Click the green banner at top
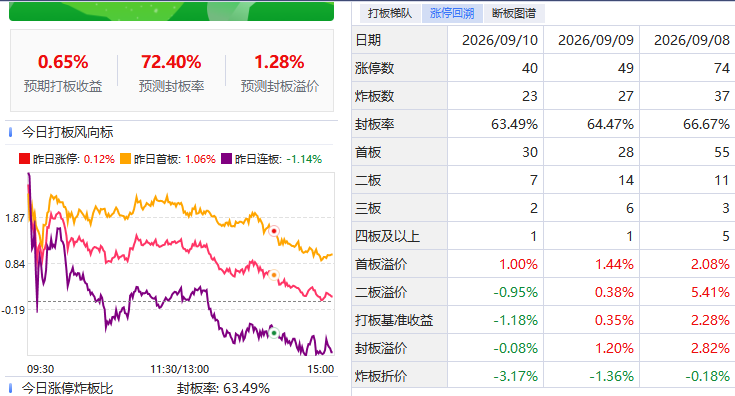This screenshot has height=396, width=735. pyautogui.click(x=172, y=11)
